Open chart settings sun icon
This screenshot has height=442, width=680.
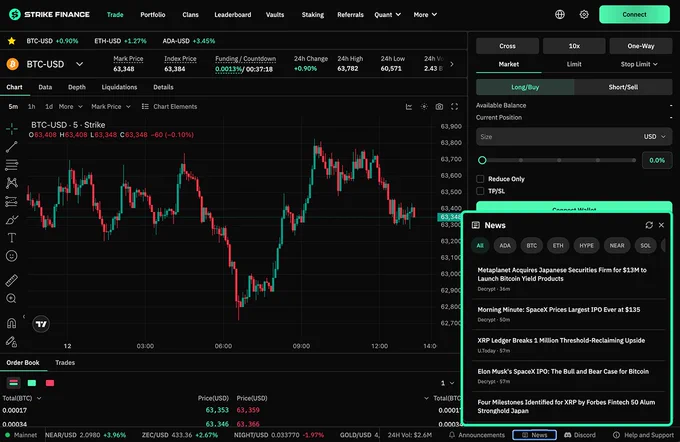click(424, 107)
